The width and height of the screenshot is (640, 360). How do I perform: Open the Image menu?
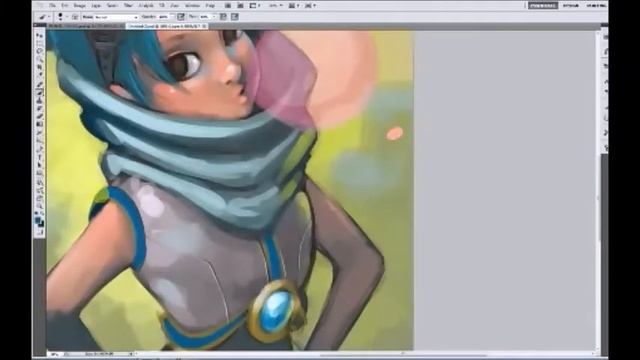click(80, 6)
